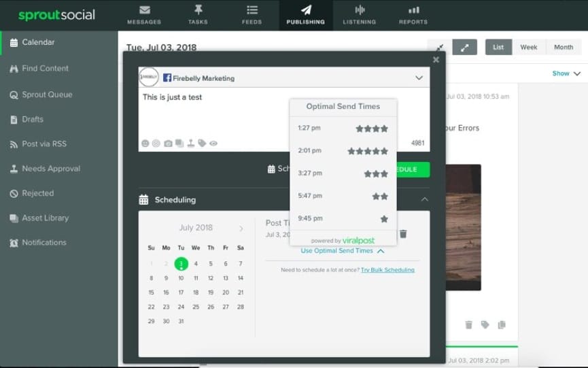This screenshot has width=588, height=368.
Task: Open the post image thumbnail
Action: point(464,227)
